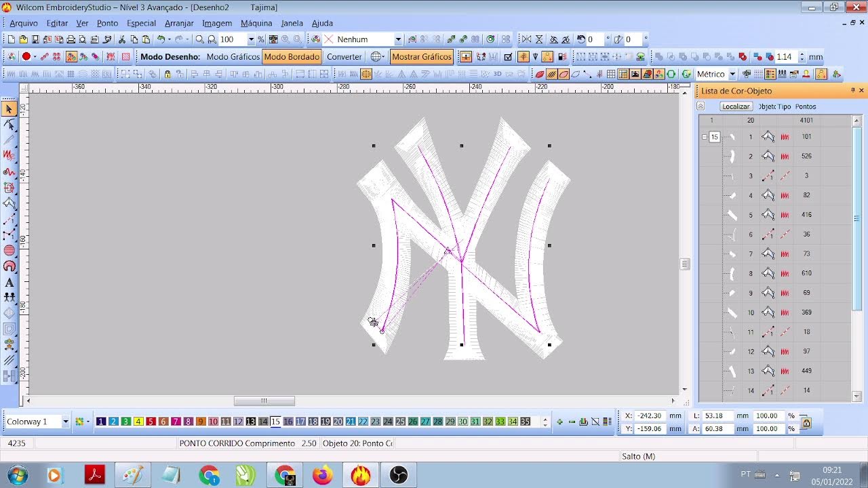This screenshot has height=488, width=868.
Task: Click the Windows Start button
Action: click(16, 475)
